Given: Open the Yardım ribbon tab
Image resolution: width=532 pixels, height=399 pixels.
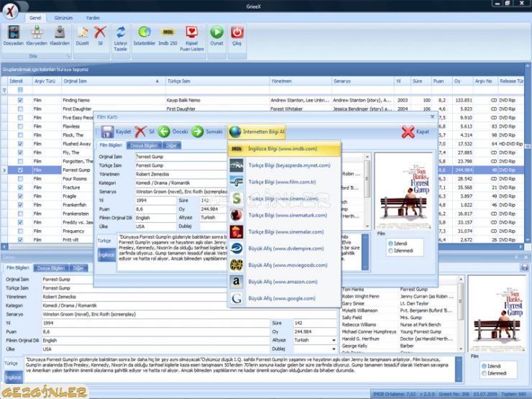Looking at the screenshot, I should (93, 18).
